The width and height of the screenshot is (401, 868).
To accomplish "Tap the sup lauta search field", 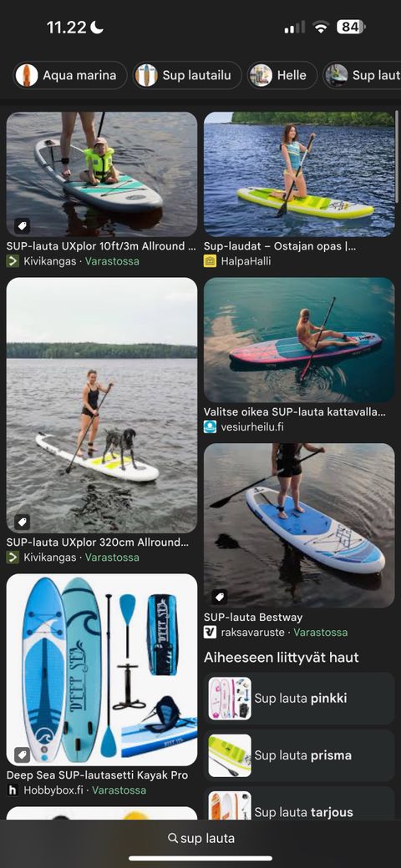I will point(200,839).
